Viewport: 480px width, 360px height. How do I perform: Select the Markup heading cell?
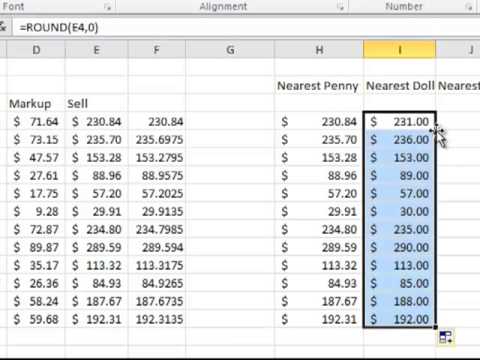pyautogui.click(x=36, y=104)
